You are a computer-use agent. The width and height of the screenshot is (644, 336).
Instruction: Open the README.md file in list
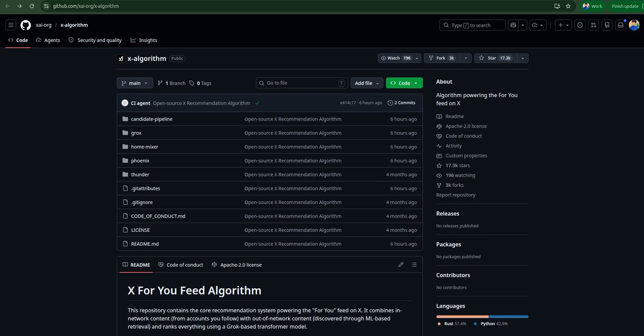pos(145,244)
